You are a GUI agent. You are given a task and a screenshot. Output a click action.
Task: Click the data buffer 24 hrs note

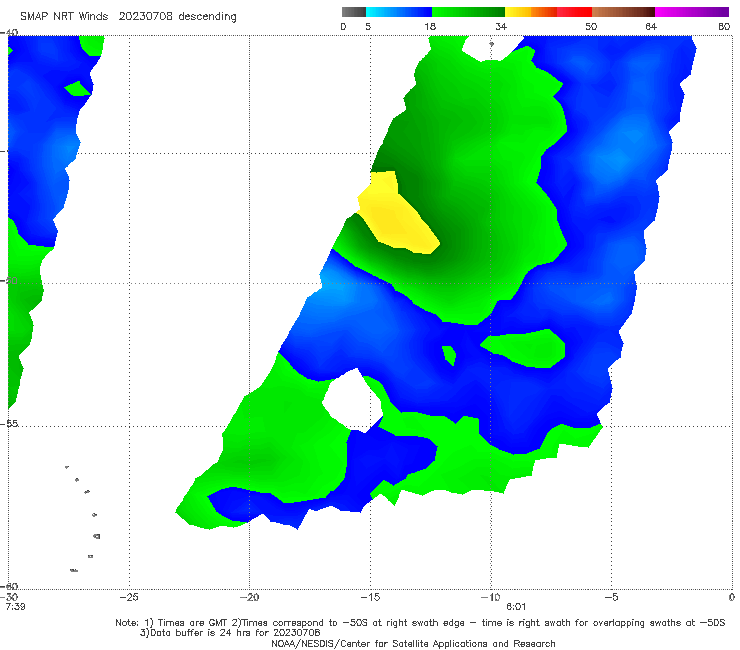tap(230, 633)
